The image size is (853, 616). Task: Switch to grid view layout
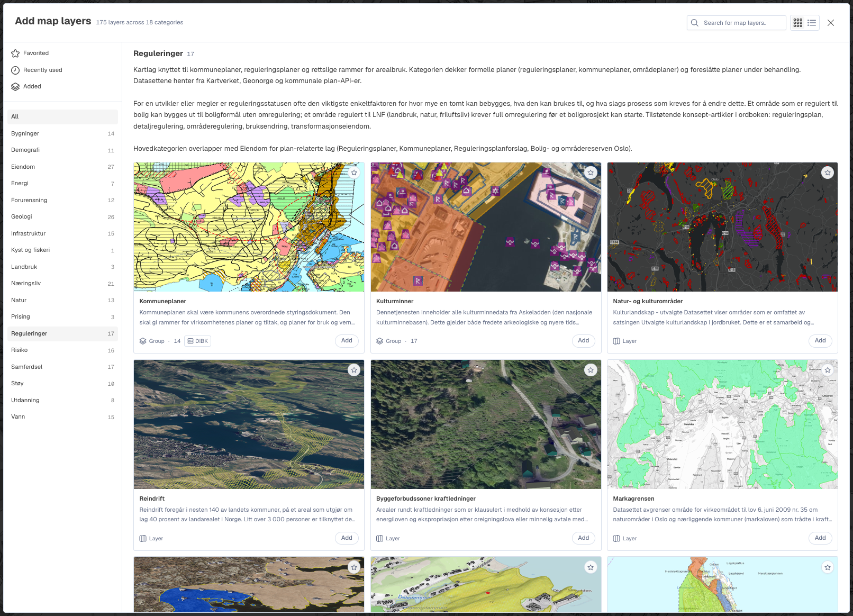click(x=797, y=23)
